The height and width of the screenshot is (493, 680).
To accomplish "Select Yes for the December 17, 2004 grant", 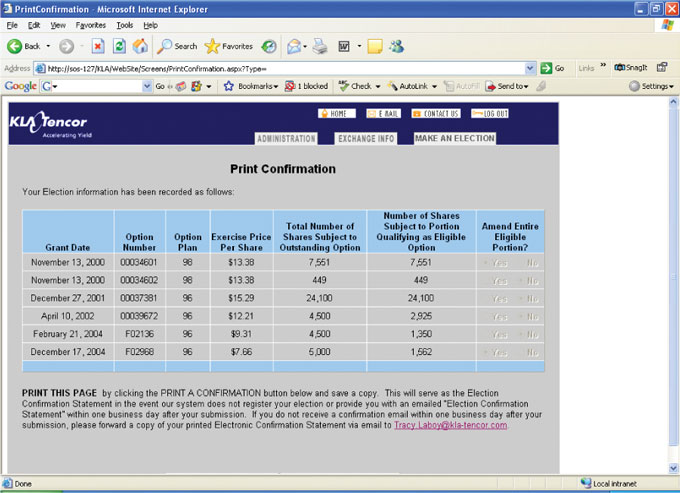I will [x=496, y=352].
